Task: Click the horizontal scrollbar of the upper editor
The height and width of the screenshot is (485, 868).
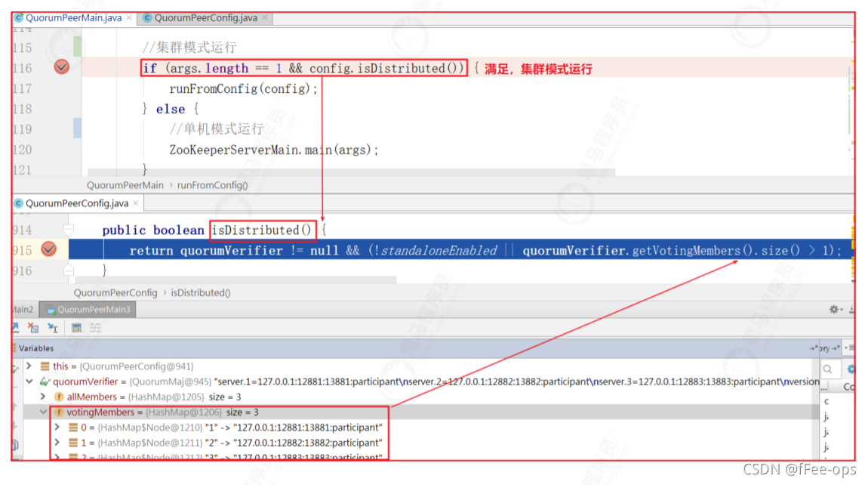Action: coord(351,172)
